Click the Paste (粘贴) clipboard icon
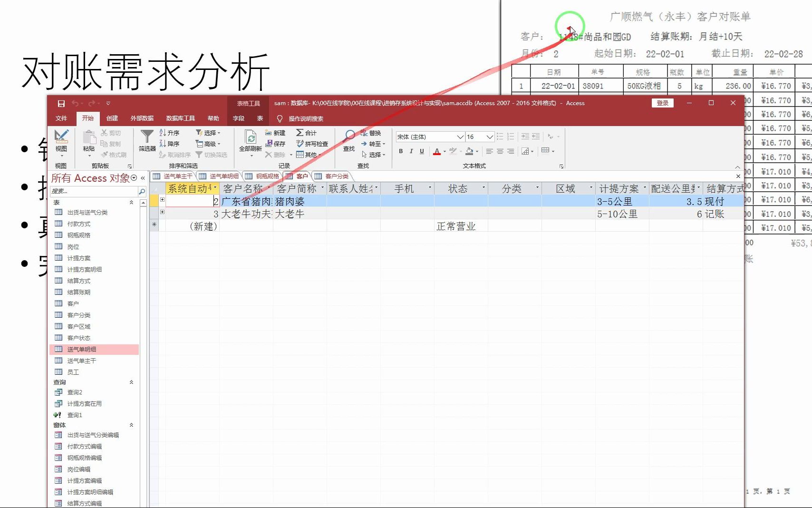Screen dimensions: 812x508 point(89,137)
